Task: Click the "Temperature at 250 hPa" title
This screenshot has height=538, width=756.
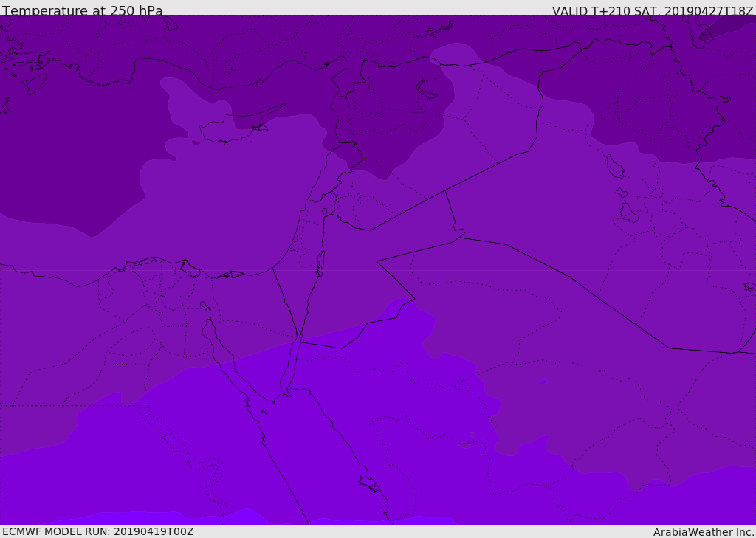Action: click(x=83, y=11)
